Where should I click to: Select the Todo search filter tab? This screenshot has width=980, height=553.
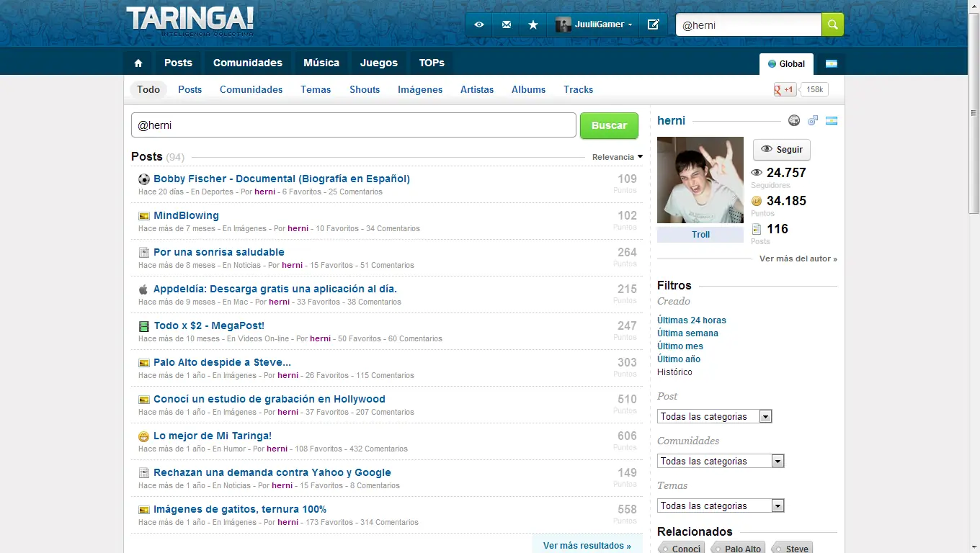click(x=148, y=89)
